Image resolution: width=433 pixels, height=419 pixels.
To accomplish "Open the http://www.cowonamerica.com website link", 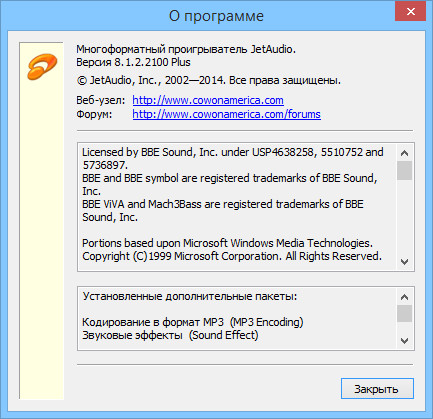I will click(208, 100).
